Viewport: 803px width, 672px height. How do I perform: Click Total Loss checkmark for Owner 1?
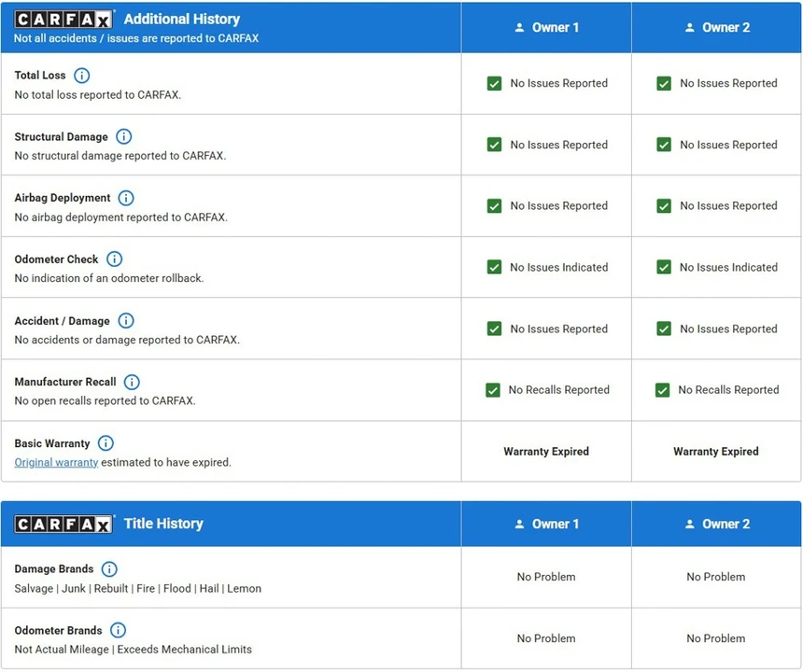point(494,83)
